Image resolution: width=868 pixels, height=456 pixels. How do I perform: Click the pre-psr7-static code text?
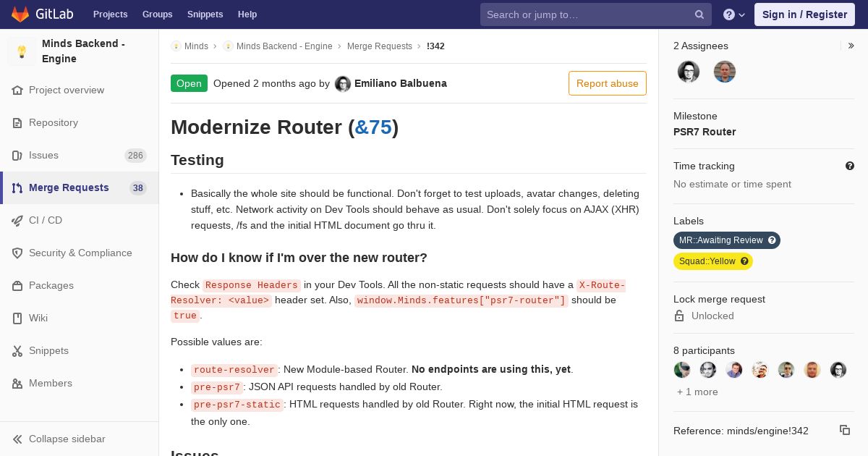coord(237,405)
